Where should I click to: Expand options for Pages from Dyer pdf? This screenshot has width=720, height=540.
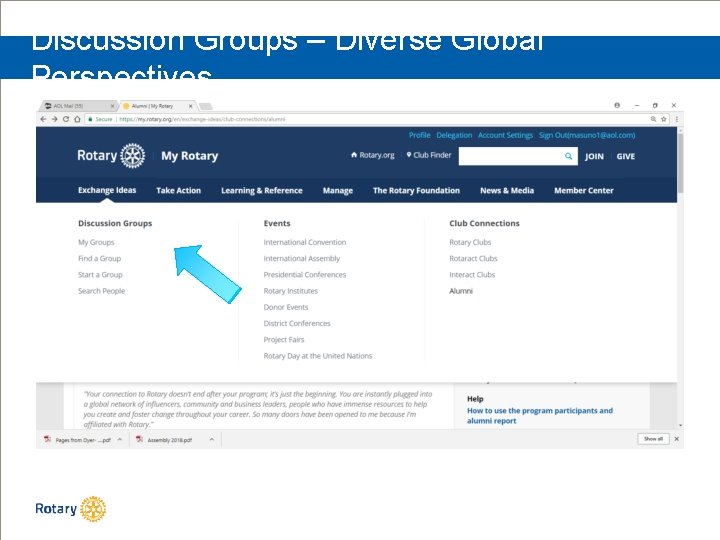[x=120, y=439]
